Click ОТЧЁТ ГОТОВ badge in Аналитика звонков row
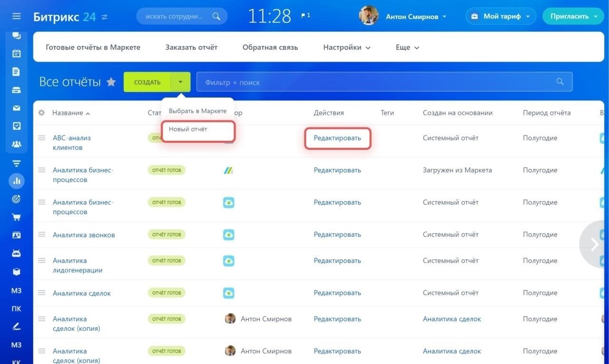Viewport: 609px width, 364px height. [167, 235]
